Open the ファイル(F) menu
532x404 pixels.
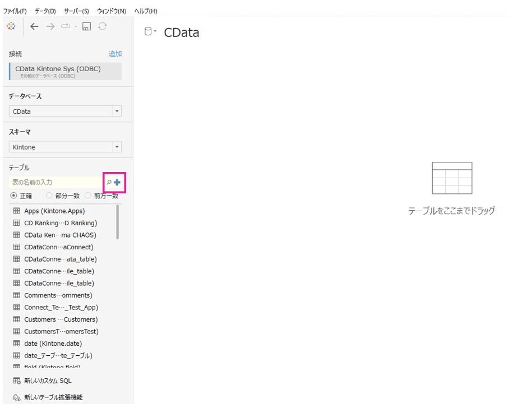[15, 11]
